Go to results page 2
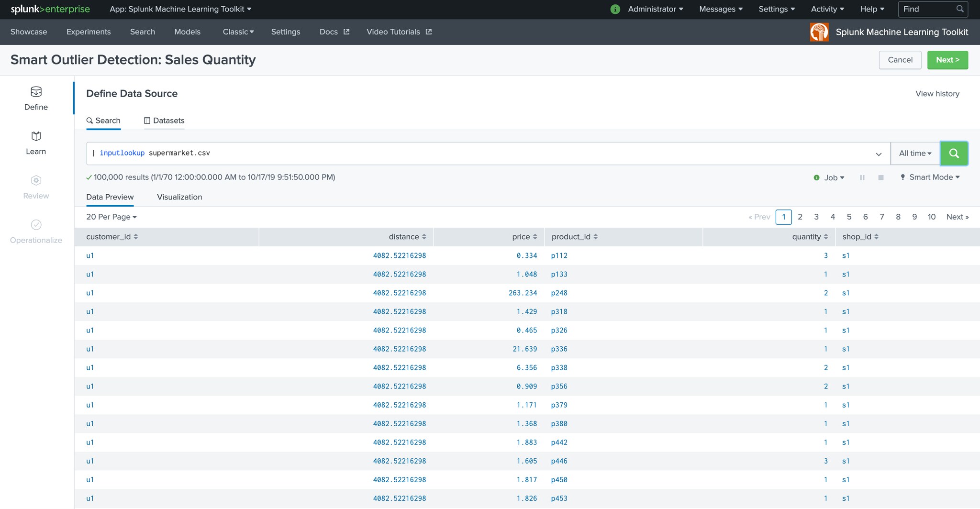The image size is (980, 509). pos(800,217)
